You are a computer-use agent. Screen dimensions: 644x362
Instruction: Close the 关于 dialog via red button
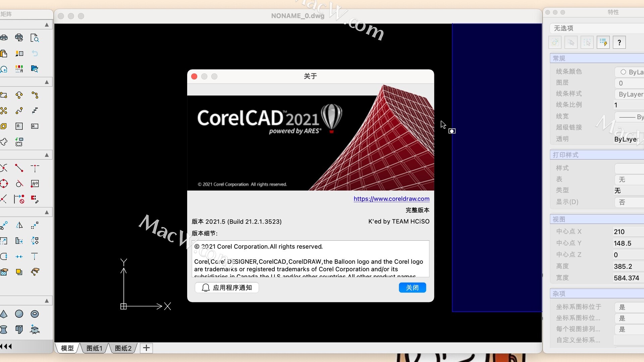tap(194, 76)
